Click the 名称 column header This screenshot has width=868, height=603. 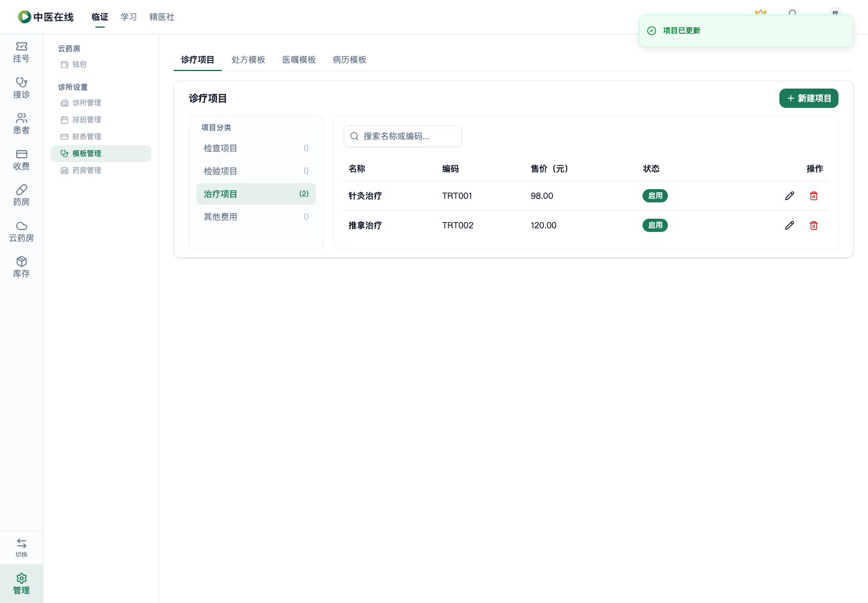(x=357, y=169)
